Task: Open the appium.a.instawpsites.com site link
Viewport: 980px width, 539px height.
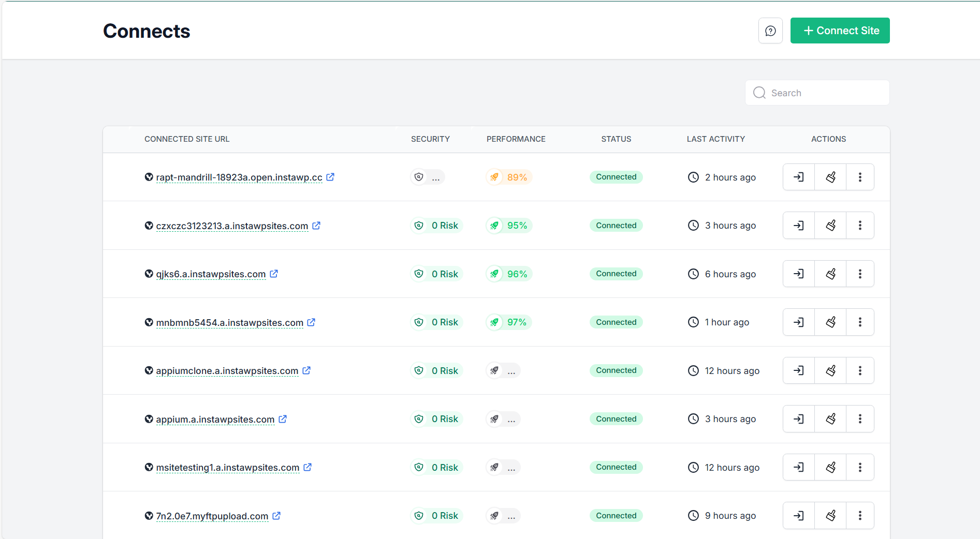Action: (215, 420)
